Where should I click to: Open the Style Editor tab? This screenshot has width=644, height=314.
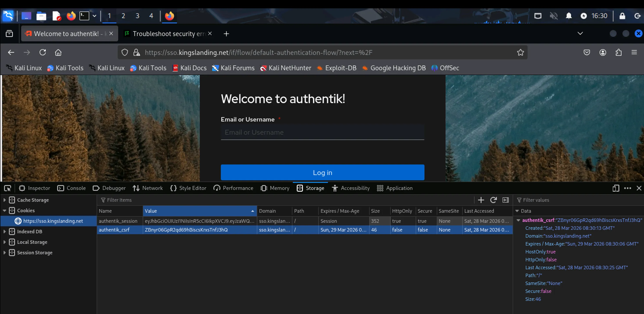188,188
